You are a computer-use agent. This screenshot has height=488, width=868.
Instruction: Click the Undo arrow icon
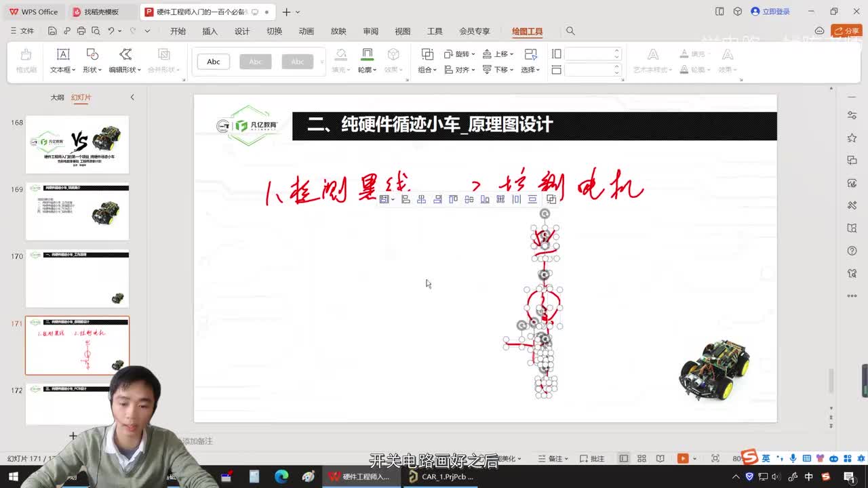pyautogui.click(x=111, y=31)
